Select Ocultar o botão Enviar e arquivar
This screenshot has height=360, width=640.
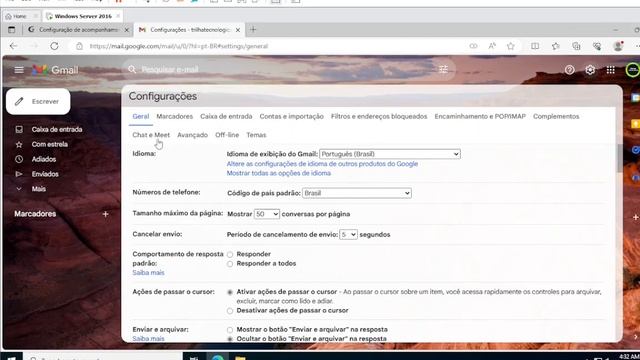pos(230,339)
